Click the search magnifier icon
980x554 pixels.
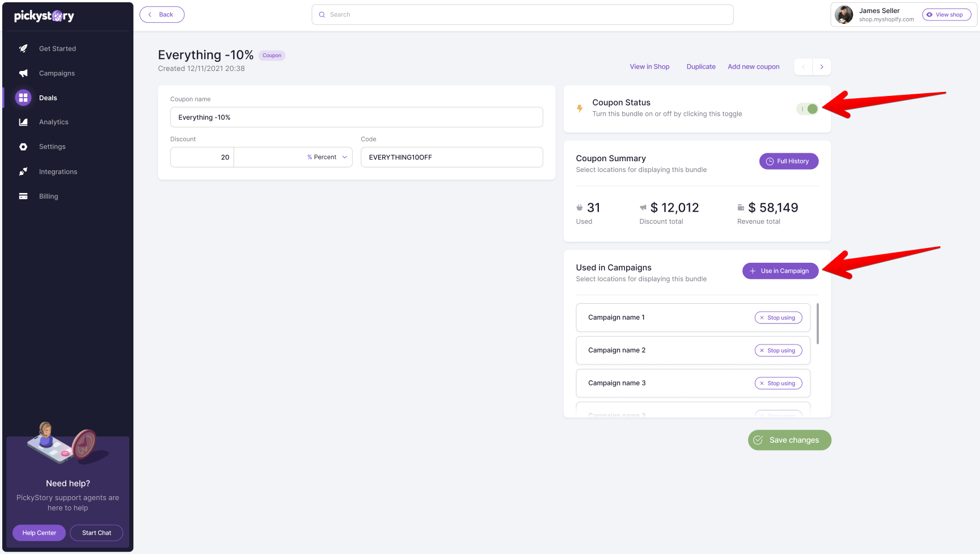coord(322,14)
